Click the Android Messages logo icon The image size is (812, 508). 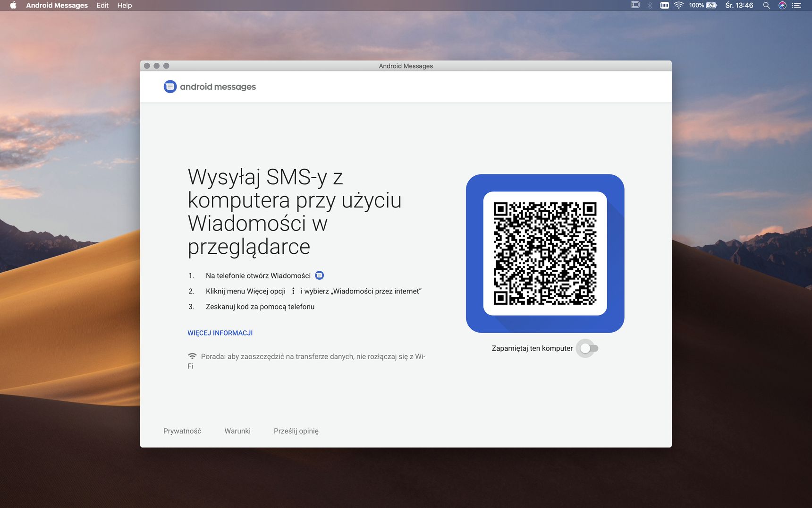coord(170,86)
